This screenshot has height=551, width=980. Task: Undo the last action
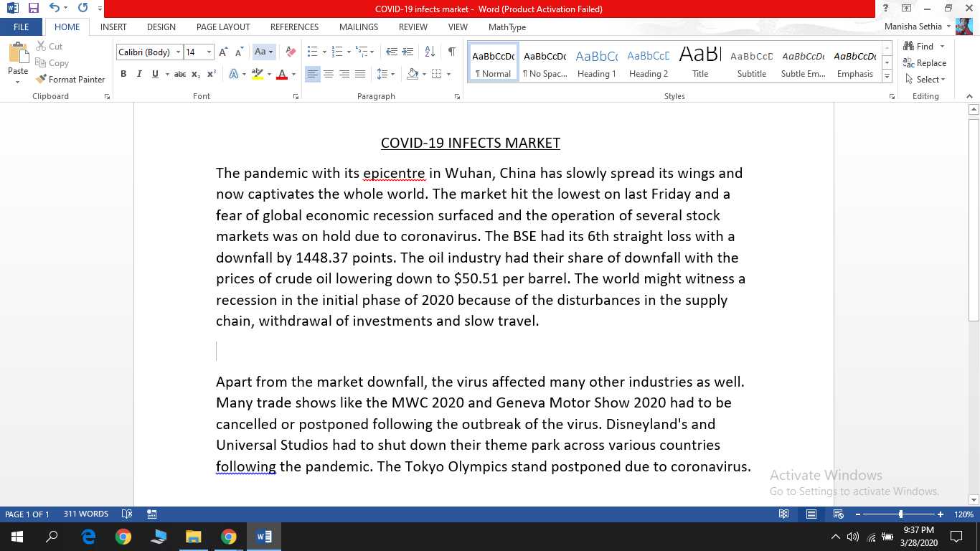click(55, 9)
